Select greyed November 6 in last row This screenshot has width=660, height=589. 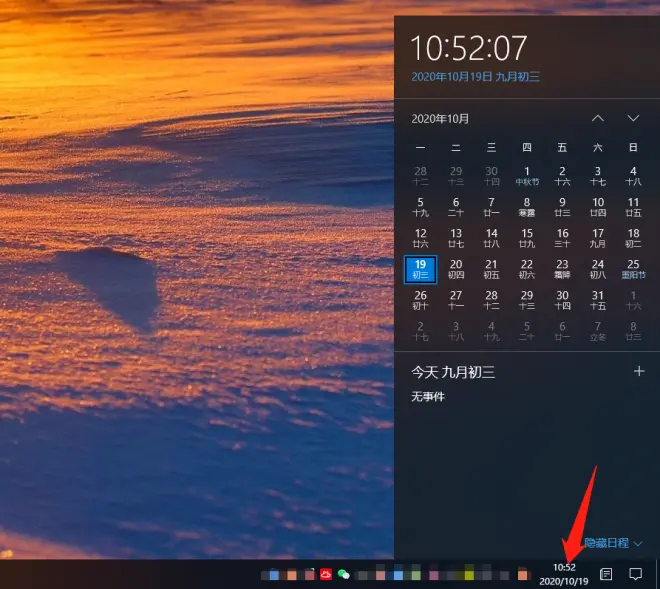click(x=562, y=331)
